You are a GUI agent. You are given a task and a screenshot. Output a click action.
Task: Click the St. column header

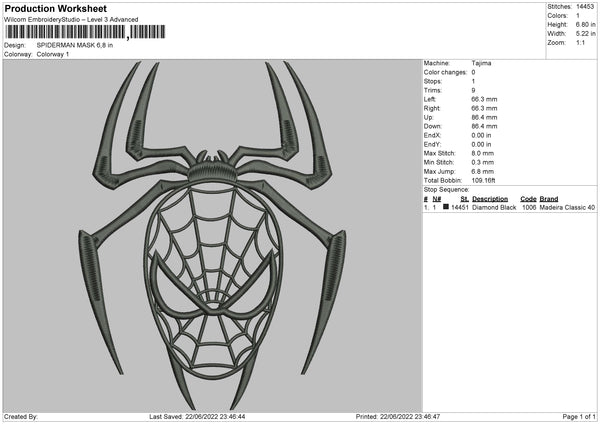465,199
